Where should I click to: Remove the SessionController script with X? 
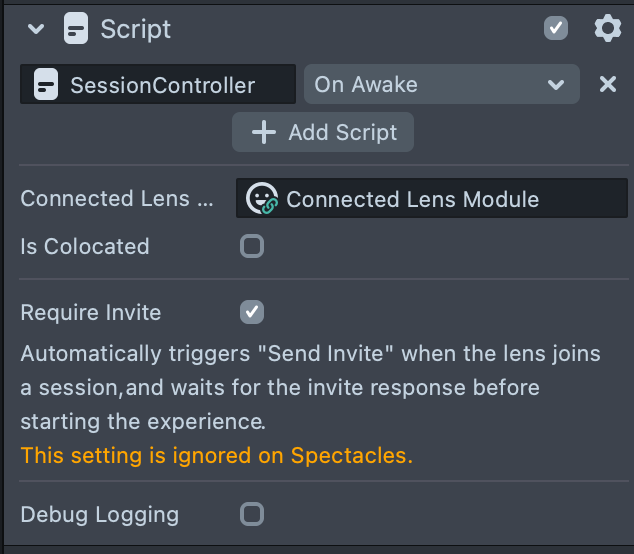coord(607,85)
